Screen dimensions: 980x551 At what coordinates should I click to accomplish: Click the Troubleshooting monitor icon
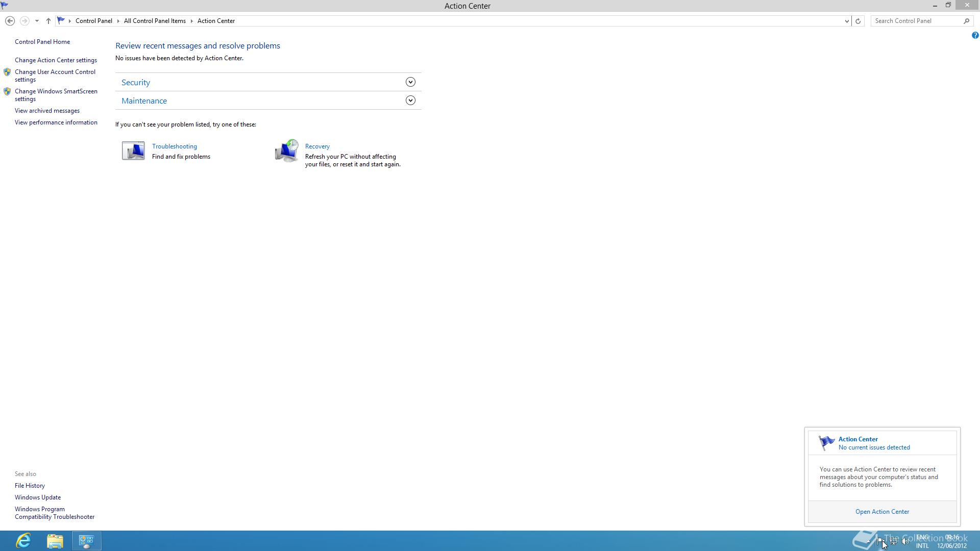133,151
